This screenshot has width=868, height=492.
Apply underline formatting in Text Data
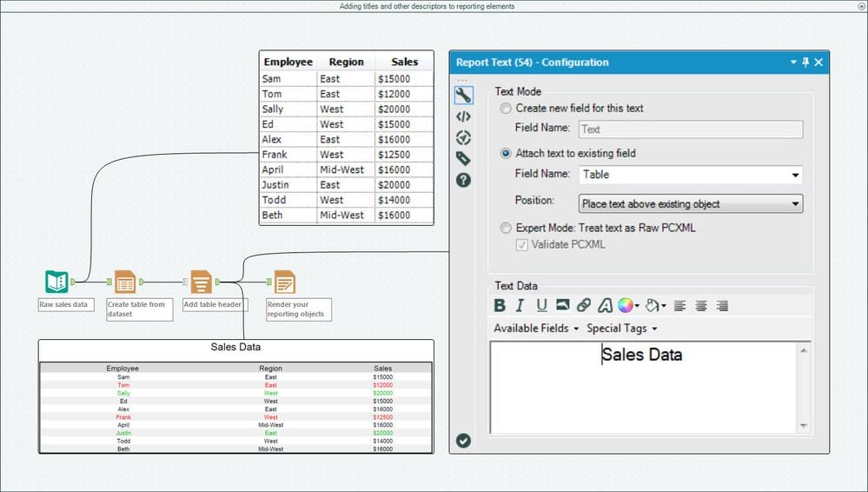click(541, 305)
